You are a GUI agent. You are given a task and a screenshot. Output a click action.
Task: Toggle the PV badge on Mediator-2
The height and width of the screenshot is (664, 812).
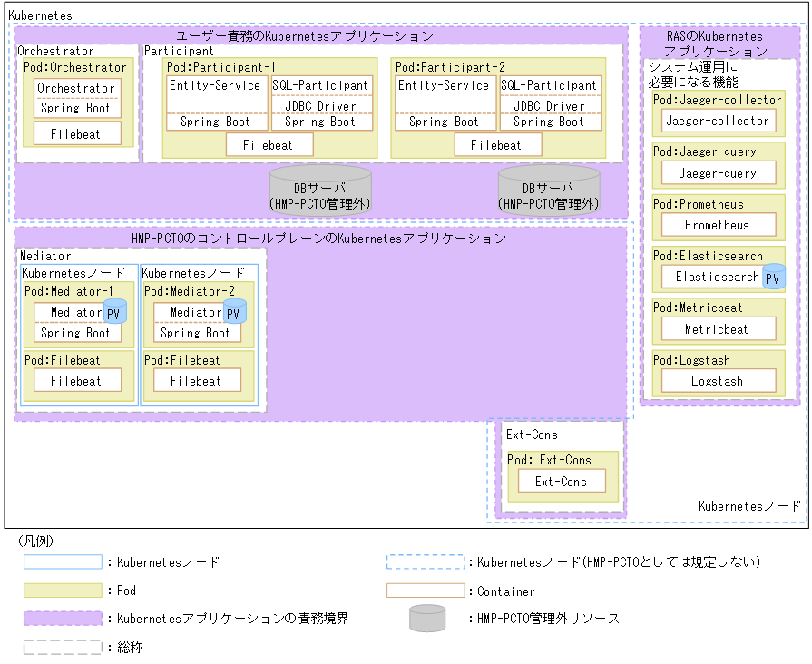[234, 312]
